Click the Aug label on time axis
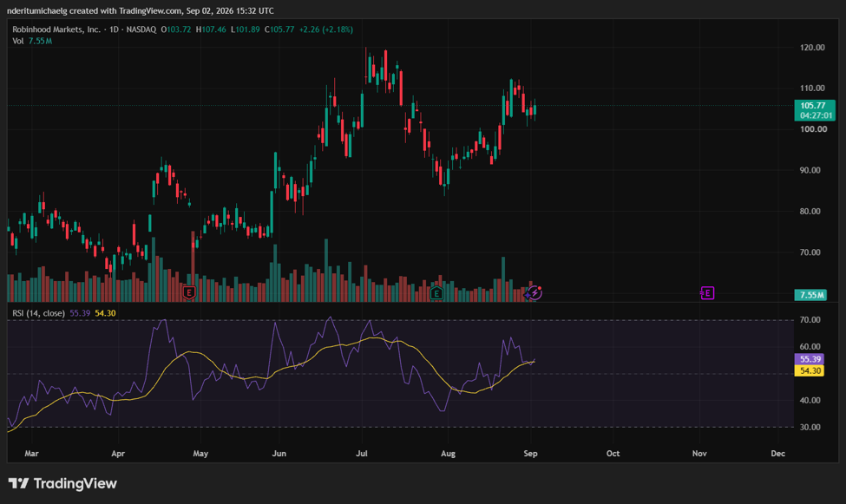This screenshot has width=846, height=504. pyautogui.click(x=449, y=454)
